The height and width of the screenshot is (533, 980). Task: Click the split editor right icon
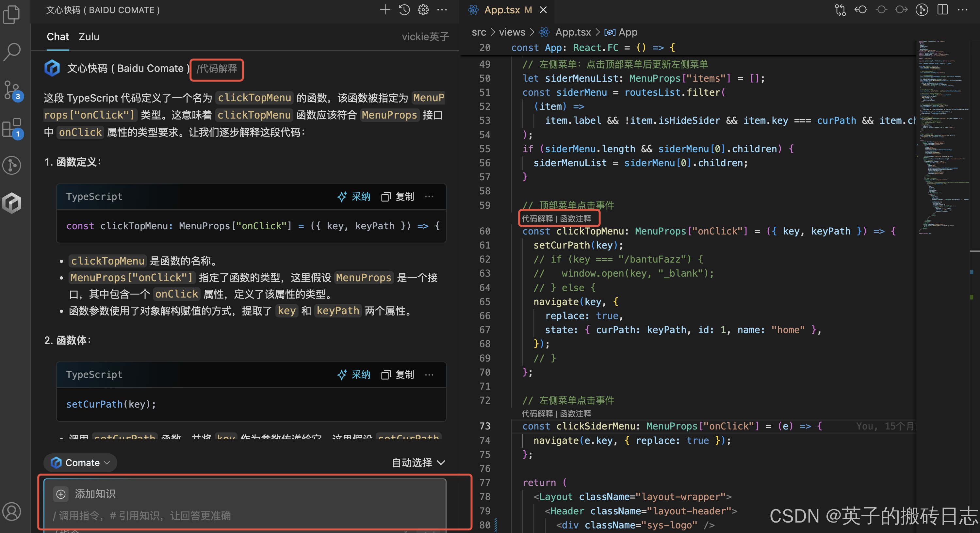click(x=942, y=10)
